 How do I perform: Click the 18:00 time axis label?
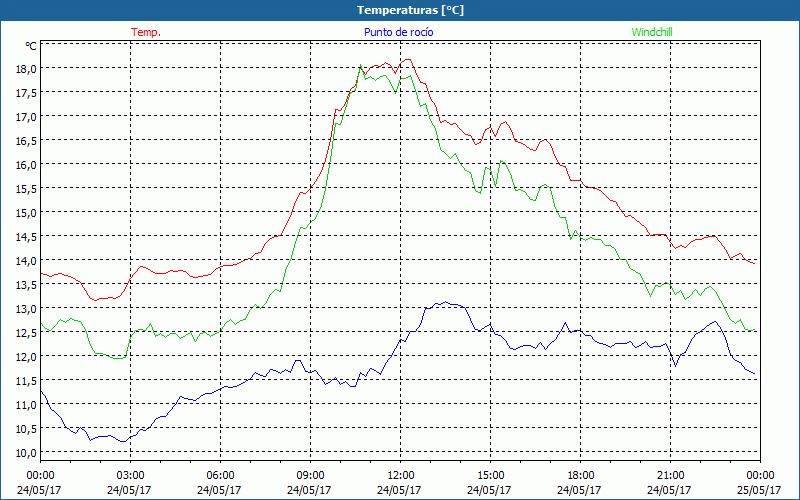581,476
